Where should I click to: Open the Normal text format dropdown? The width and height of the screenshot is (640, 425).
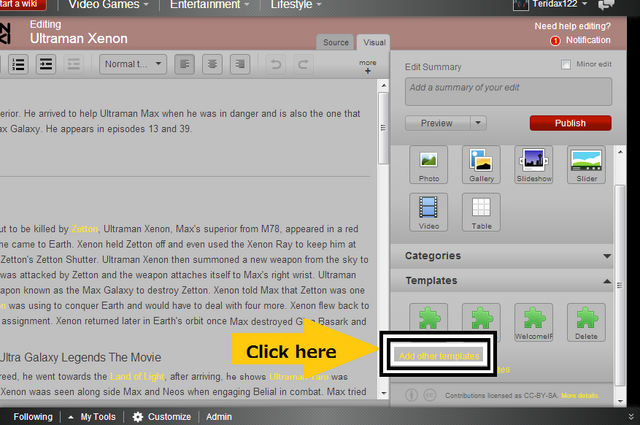[133, 64]
